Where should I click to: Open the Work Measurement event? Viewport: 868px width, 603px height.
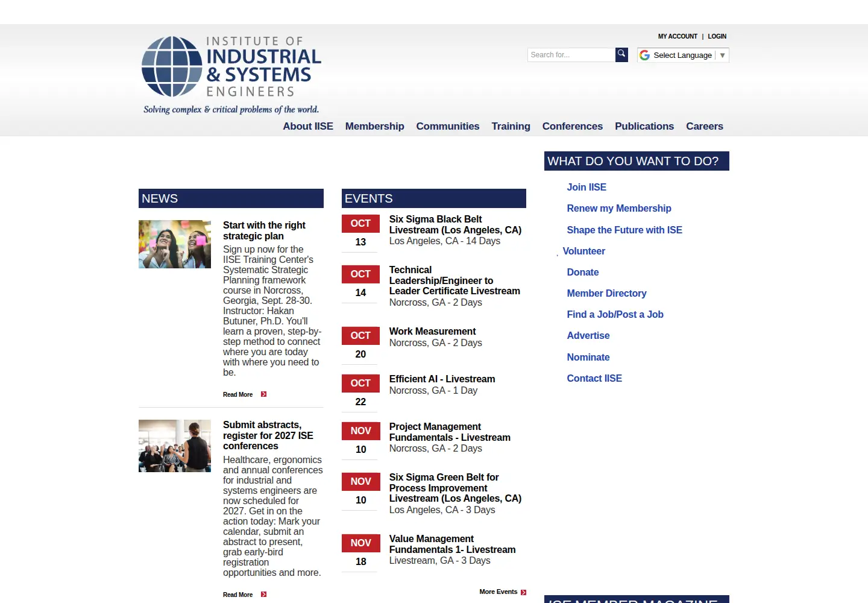coord(432,331)
